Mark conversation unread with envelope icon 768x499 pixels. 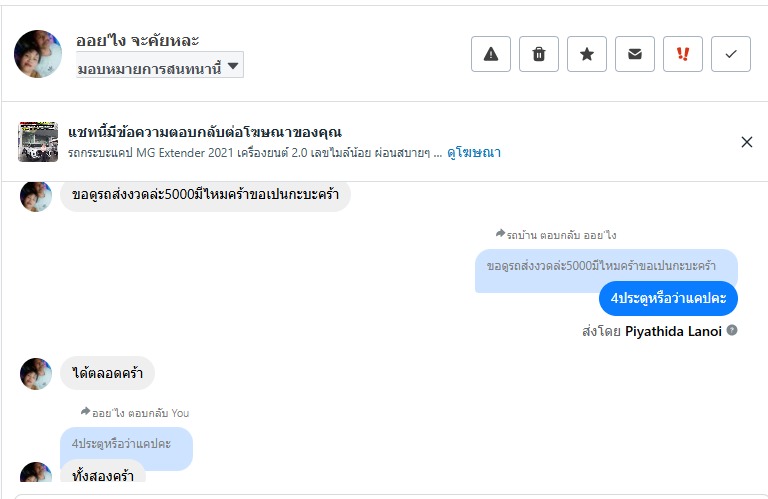pyautogui.click(x=635, y=54)
